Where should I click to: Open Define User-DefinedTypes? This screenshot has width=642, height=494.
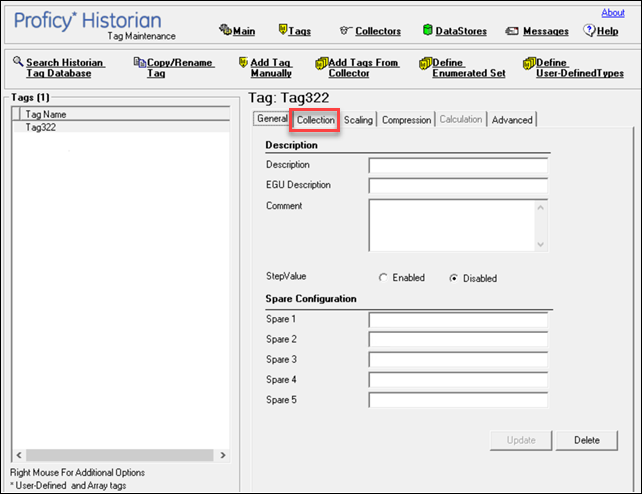click(x=580, y=68)
